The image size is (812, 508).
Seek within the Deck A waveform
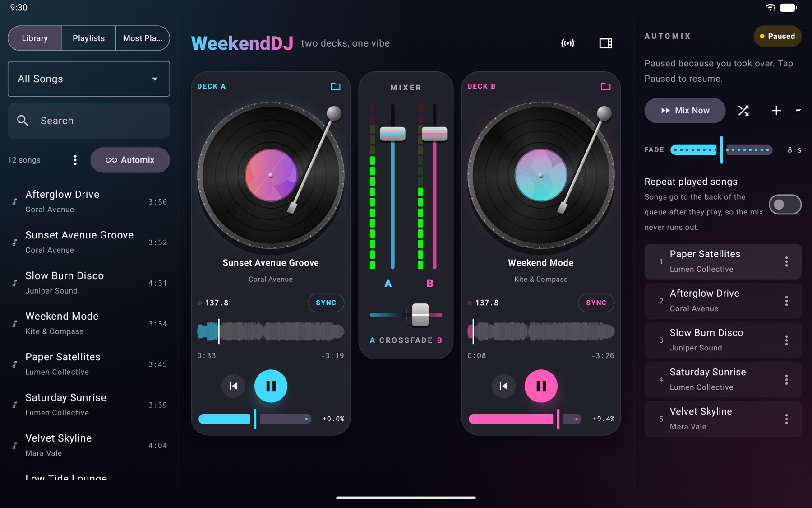click(x=271, y=331)
